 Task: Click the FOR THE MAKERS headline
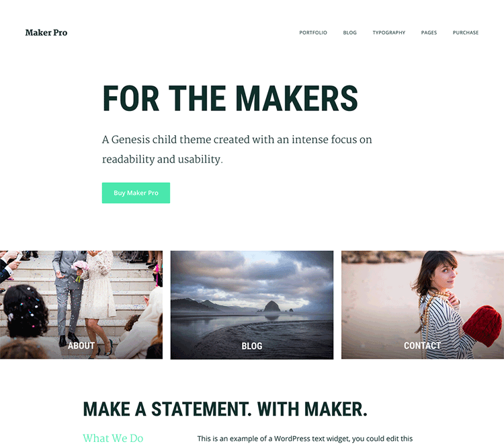pyautogui.click(x=230, y=98)
